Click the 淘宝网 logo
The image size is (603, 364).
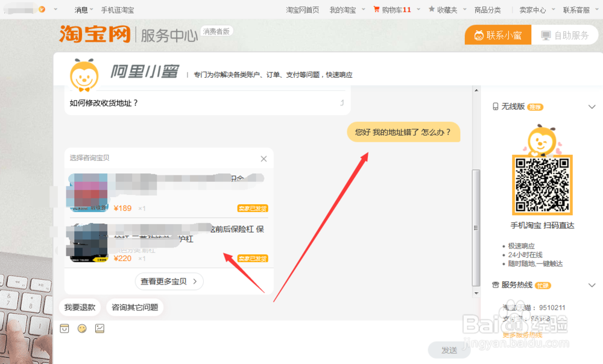pos(95,34)
